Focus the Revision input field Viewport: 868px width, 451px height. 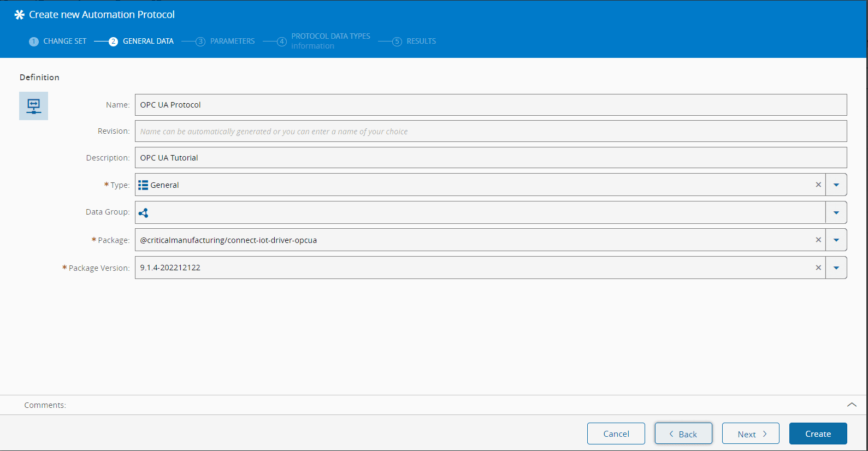(491, 132)
